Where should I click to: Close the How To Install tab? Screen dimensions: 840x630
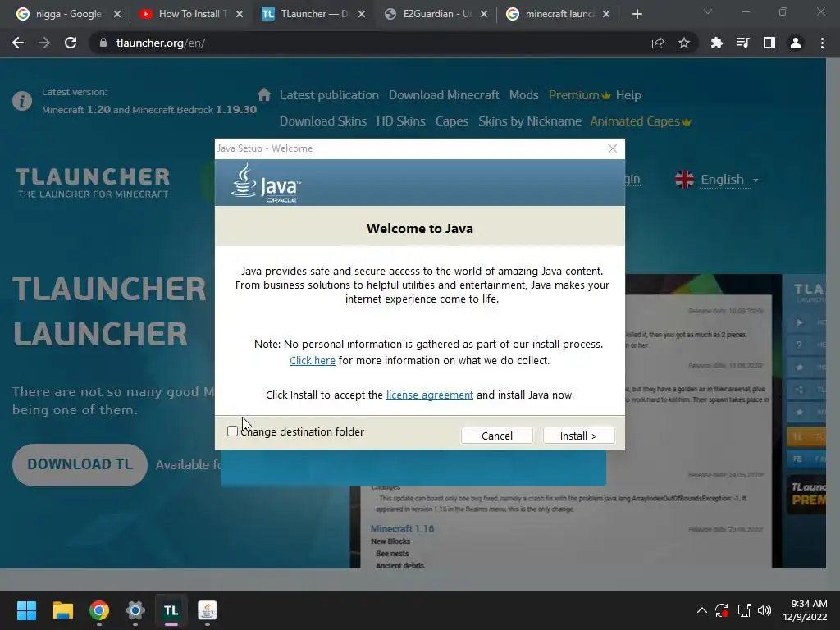point(240,14)
